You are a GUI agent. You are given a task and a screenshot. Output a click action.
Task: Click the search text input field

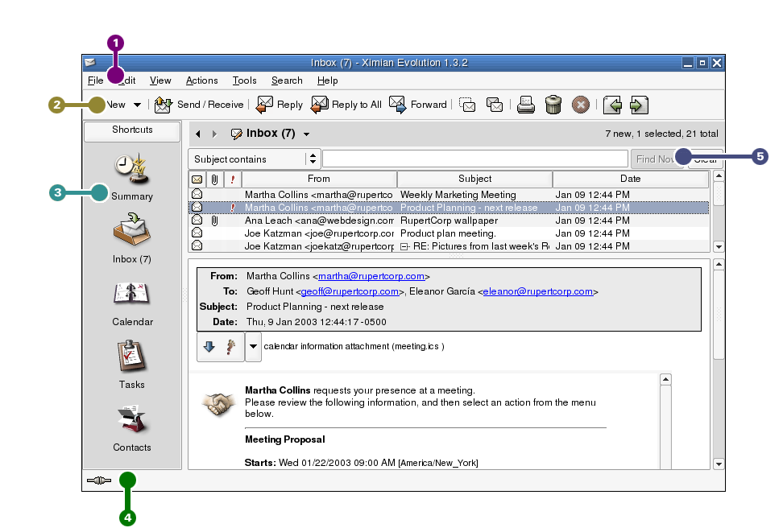pyautogui.click(x=475, y=159)
